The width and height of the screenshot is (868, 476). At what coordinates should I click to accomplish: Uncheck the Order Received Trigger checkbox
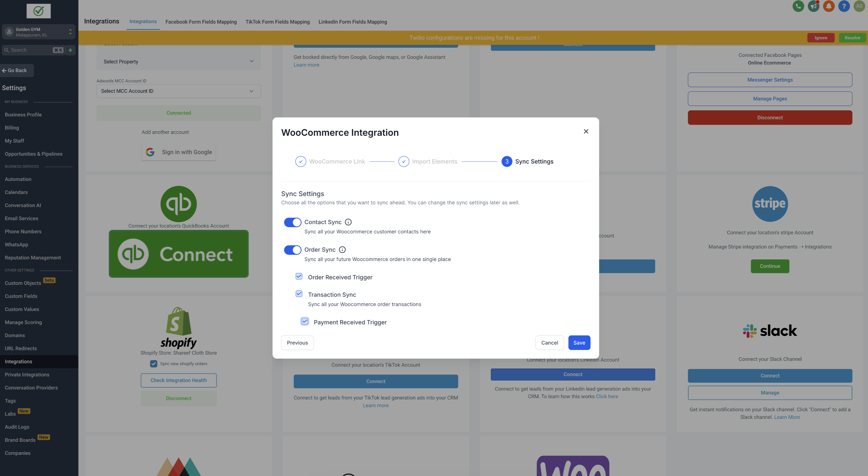pos(299,277)
